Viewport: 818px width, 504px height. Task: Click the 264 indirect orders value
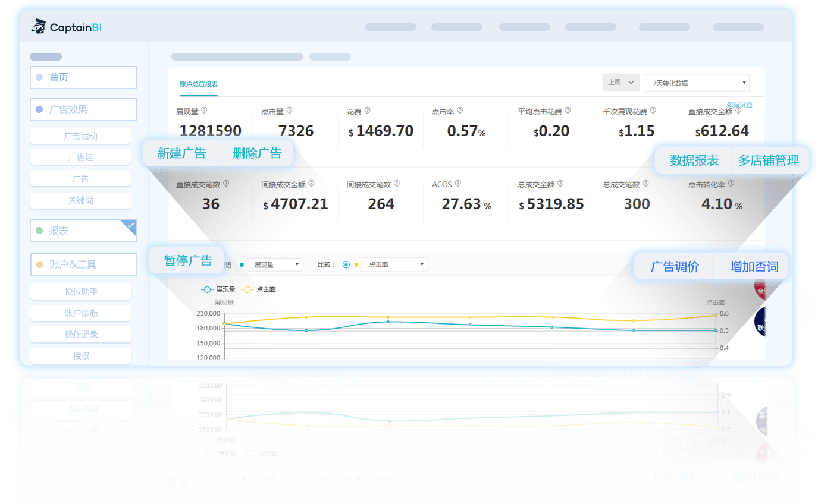[x=381, y=204]
